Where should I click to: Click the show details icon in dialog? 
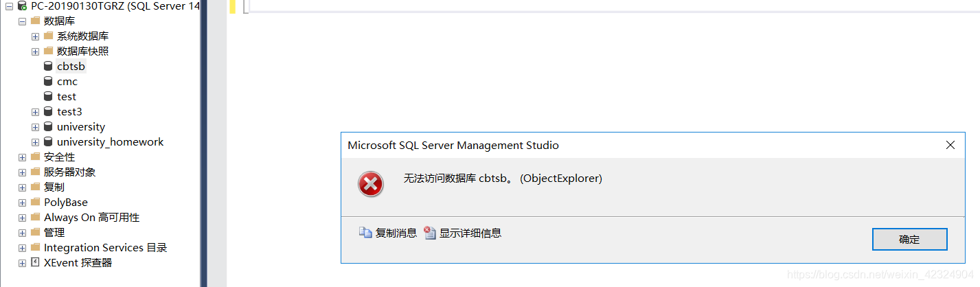(430, 233)
